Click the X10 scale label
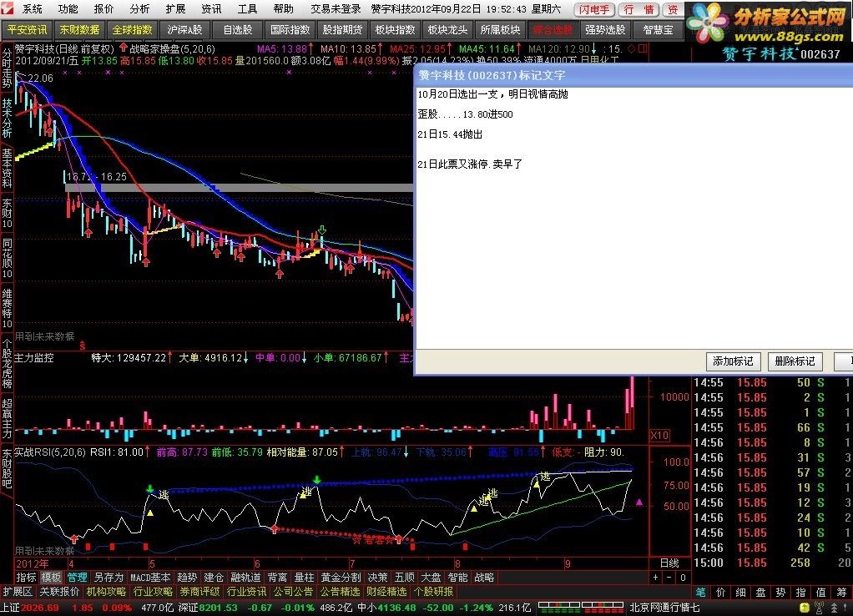This screenshot has height=616, width=853. pyautogui.click(x=659, y=436)
